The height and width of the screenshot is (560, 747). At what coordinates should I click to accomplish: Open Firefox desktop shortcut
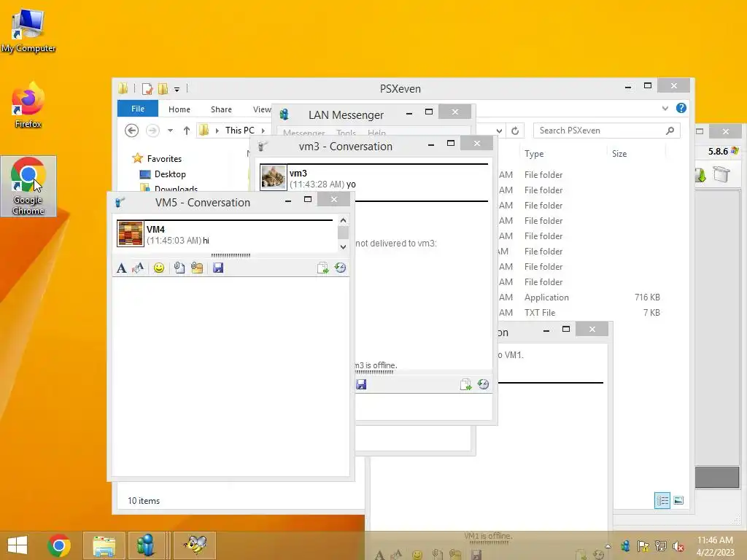click(28, 106)
